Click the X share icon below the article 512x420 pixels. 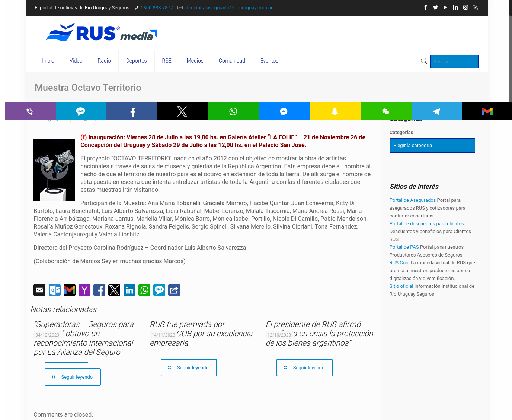click(114, 290)
